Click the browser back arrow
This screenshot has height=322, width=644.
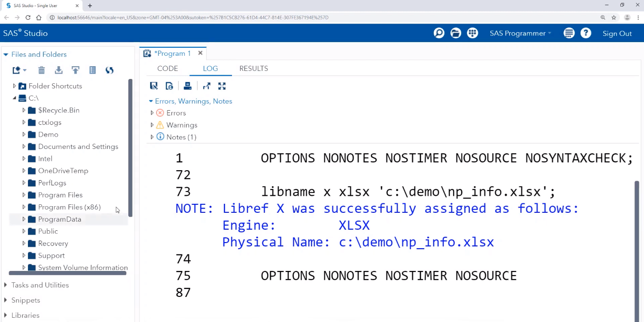(7, 17)
